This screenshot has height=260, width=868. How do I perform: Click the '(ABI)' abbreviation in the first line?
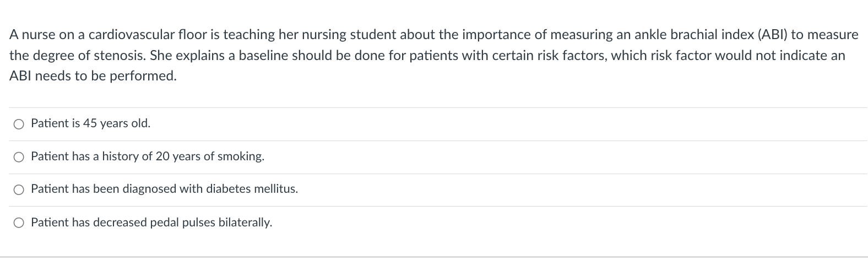pos(772,35)
